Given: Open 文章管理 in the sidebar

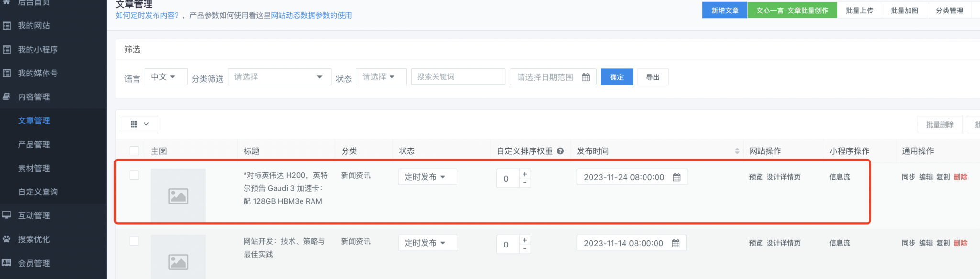Looking at the screenshot, I should 34,120.
